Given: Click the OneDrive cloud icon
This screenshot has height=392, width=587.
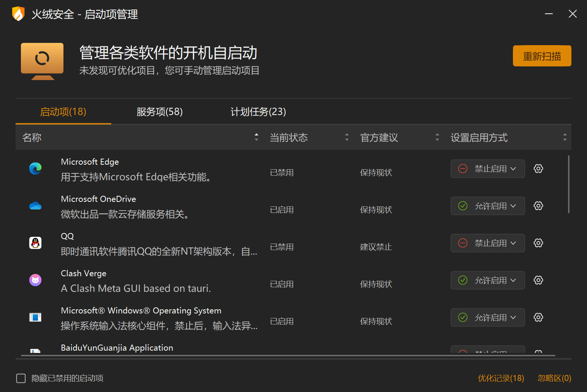Looking at the screenshot, I should point(35,206).
